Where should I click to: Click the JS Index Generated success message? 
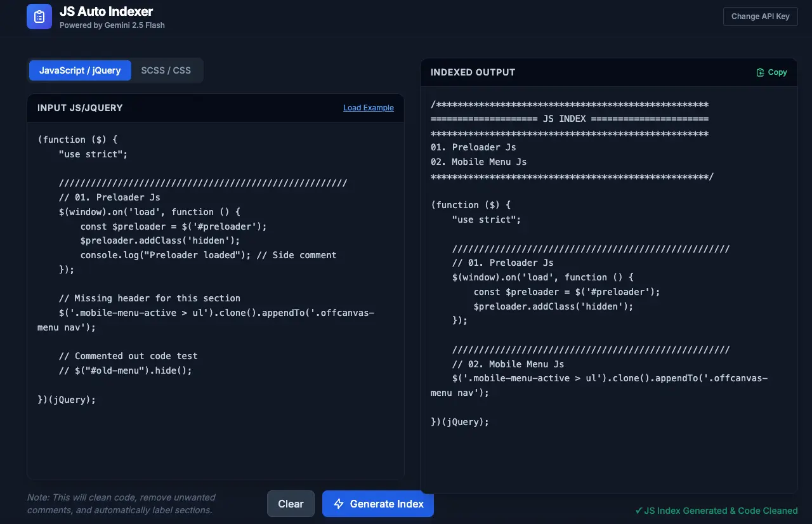click(716, 511)
